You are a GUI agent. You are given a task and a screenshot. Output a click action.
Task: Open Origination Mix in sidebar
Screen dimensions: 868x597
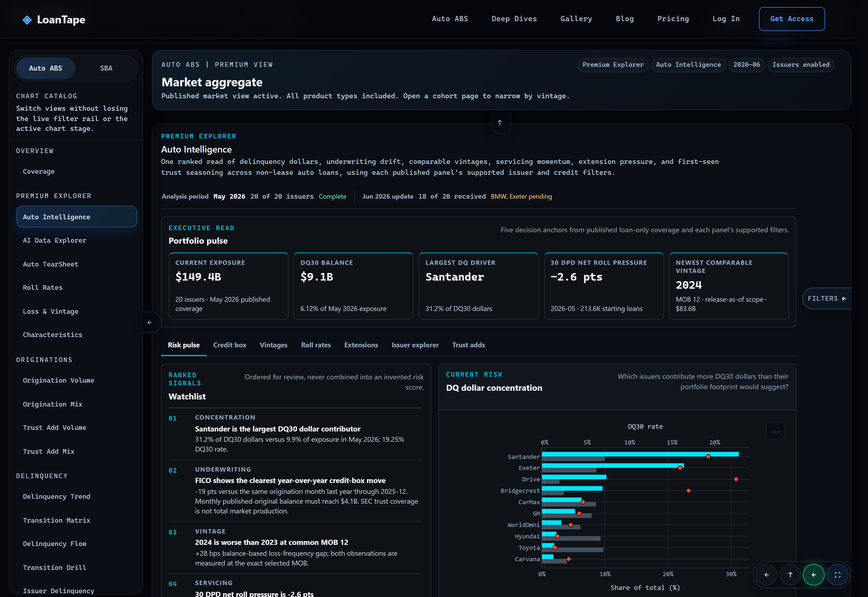point(76,404)
